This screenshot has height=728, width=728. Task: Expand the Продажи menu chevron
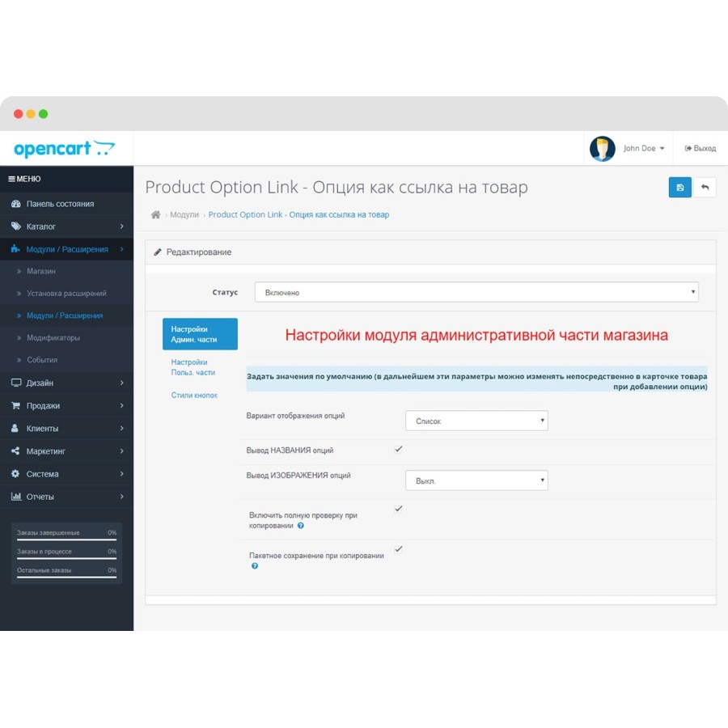pos(121,405)
